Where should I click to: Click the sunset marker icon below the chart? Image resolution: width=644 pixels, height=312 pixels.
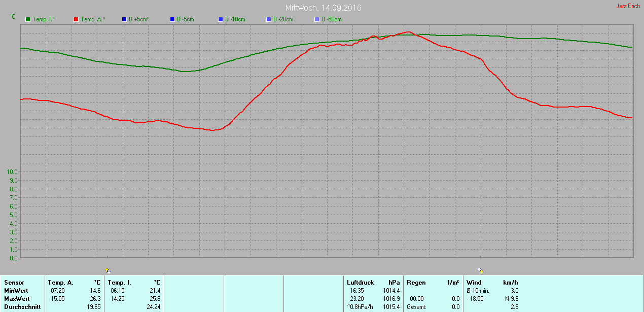(480, 270)
